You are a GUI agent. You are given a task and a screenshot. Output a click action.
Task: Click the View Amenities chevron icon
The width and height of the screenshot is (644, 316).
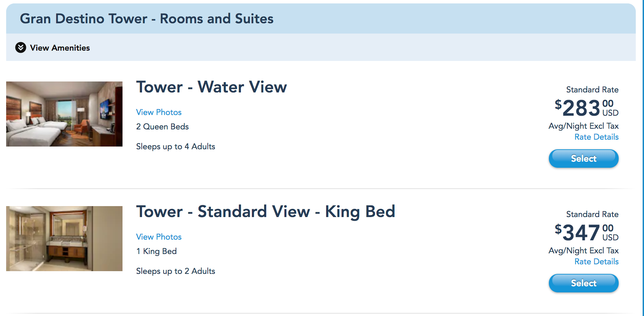[x=21, y=48]
